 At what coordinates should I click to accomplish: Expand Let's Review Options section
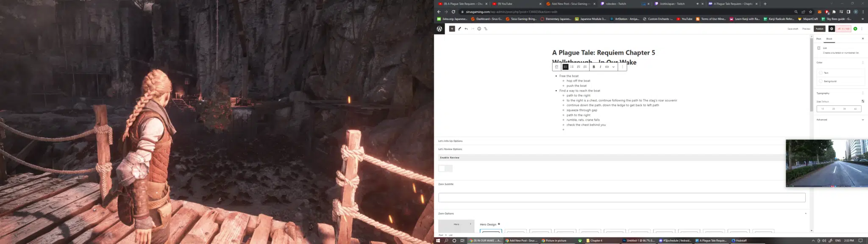(x=450, y=149)
